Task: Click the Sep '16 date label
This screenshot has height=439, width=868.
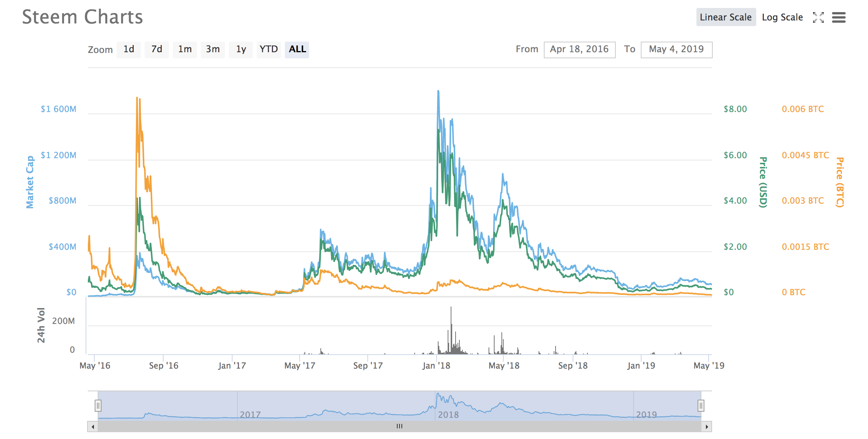Action: [163, 366]
